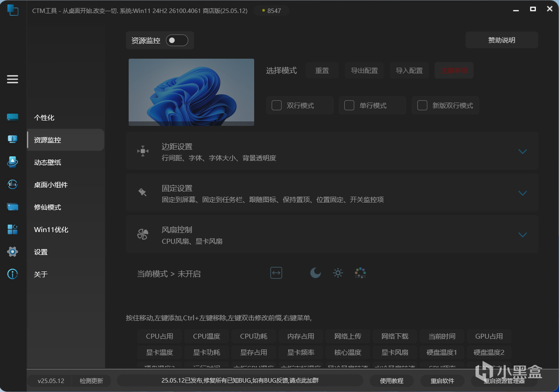
Task: Switch to dark mode moon icon
Action: pyautogui.click(x=316, y=273)
